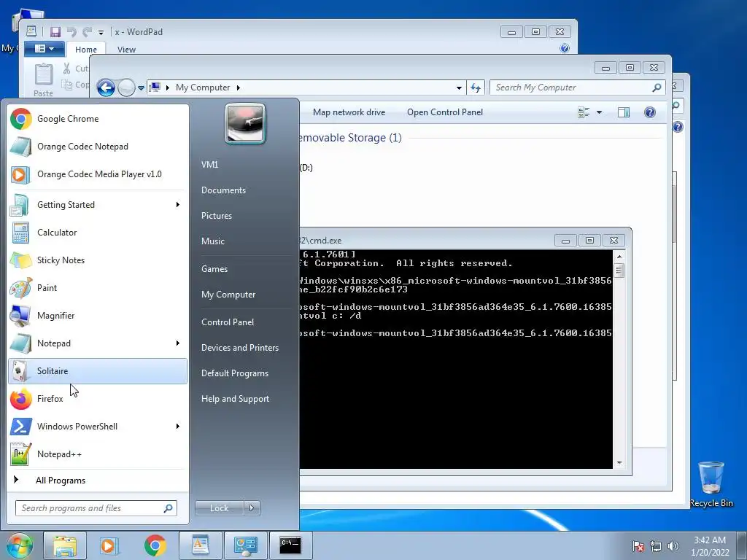Open shutdown options arrow next to Lock
Viewport: 747px width, 560px height.
click(x=252, y=508)
